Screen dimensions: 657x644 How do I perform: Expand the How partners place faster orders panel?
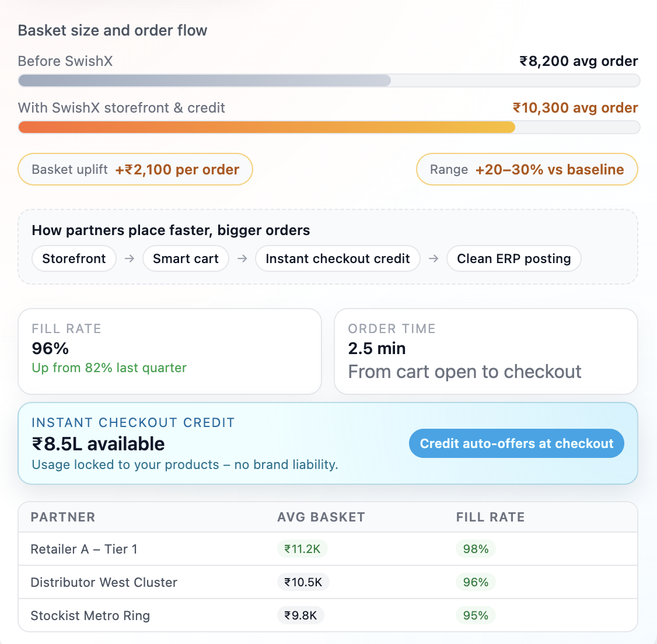pos(328,247)
